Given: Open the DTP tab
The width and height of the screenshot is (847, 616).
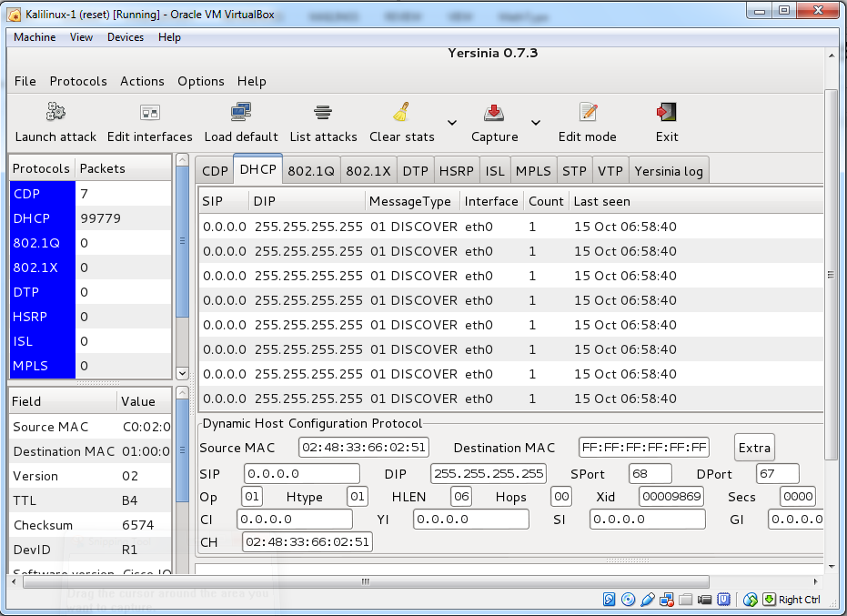Looking at the screenshot, I should coord(416,171).
